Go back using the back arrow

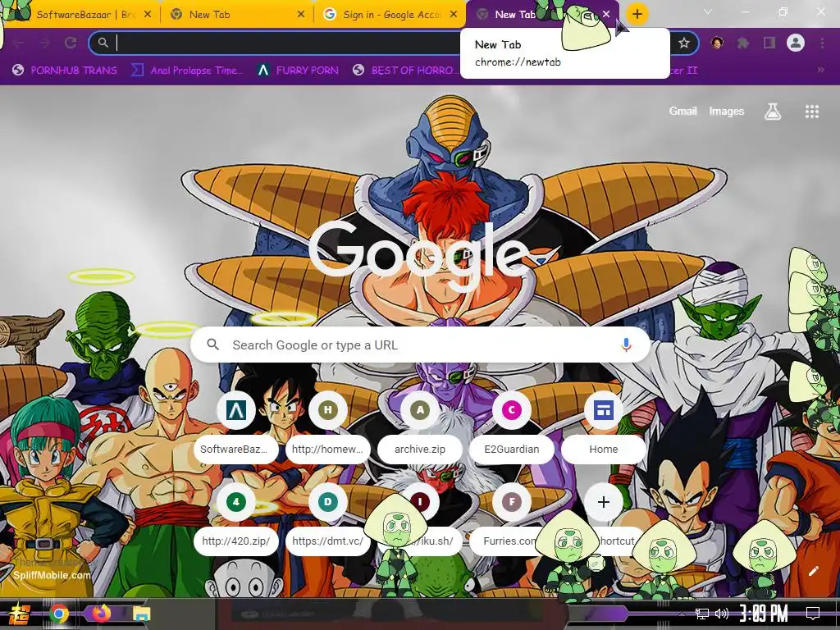pyautogui.click(x=18, y=43)
